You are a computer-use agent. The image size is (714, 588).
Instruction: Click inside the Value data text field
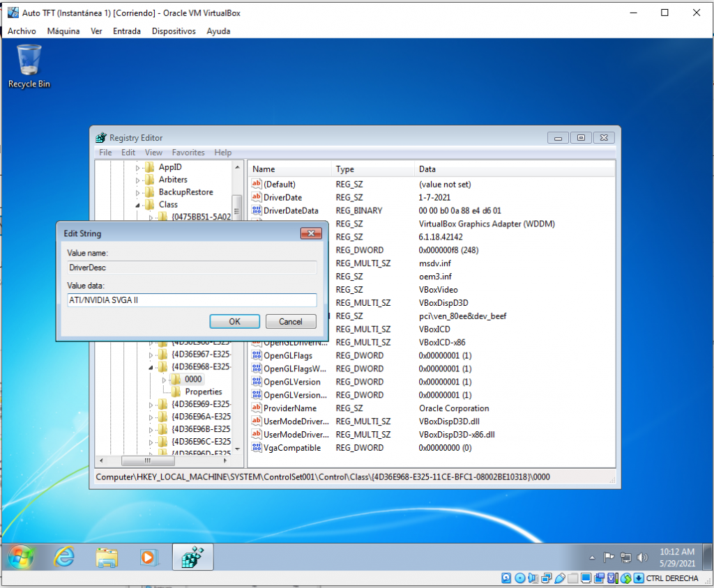click(191, 300)
